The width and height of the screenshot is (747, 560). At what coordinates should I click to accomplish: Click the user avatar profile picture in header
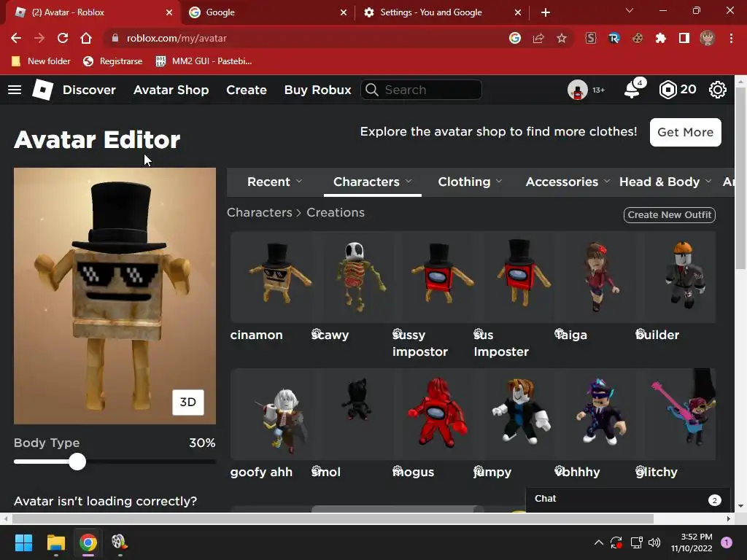coord(578,90)
